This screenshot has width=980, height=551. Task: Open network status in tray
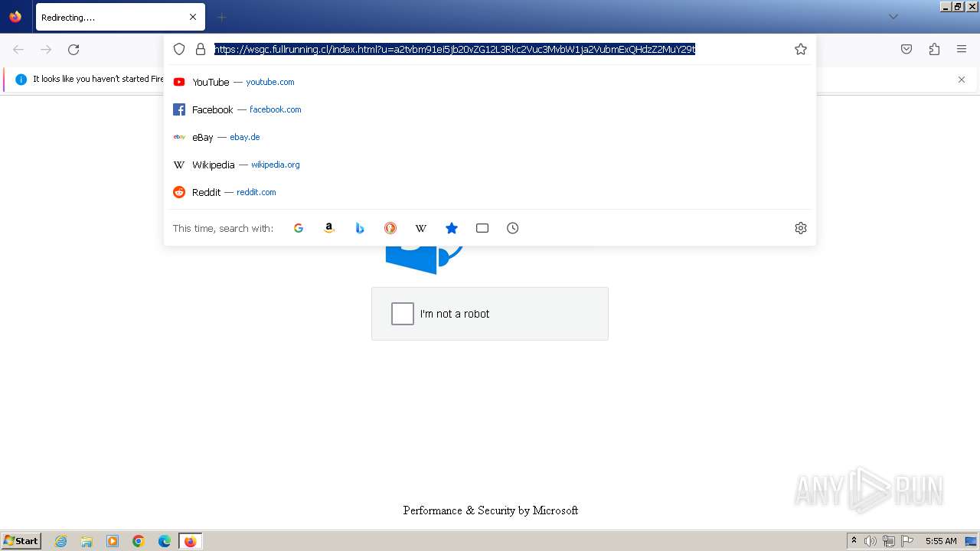889,541
